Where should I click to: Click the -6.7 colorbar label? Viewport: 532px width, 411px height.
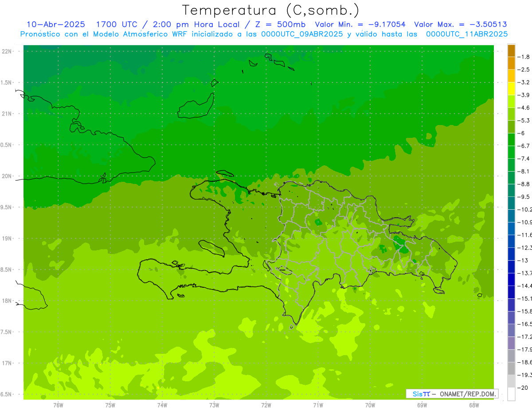pos(524,146)
